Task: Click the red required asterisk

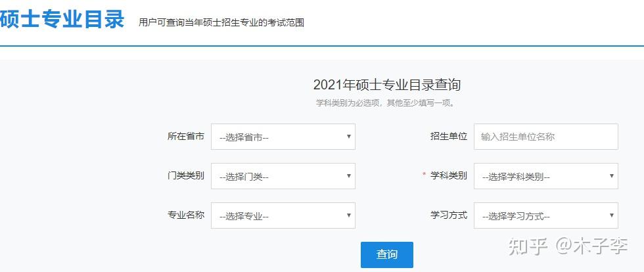Action: [x=424, y=175]
